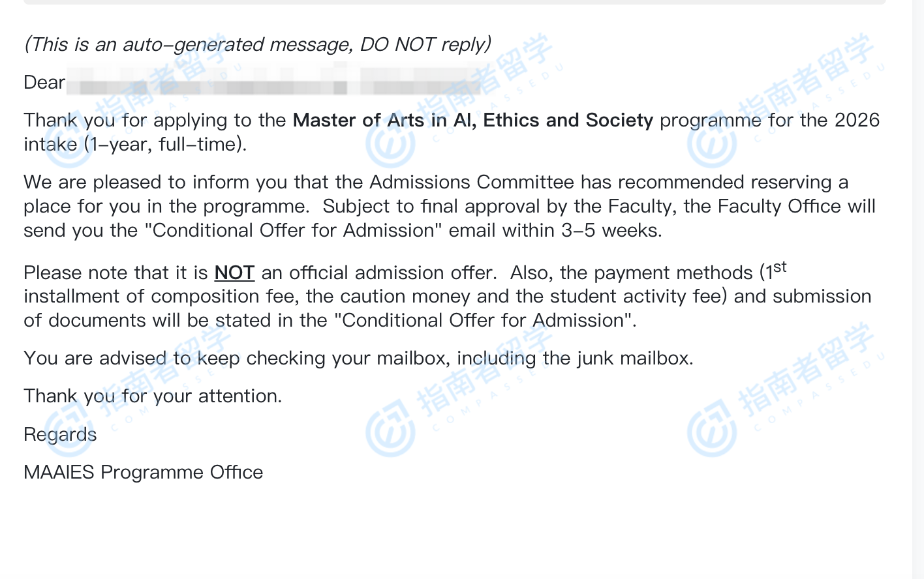This screenshot has width=924, height=579.
Task: Click the italic auto-generated message notice
Action: click(257, 44)
